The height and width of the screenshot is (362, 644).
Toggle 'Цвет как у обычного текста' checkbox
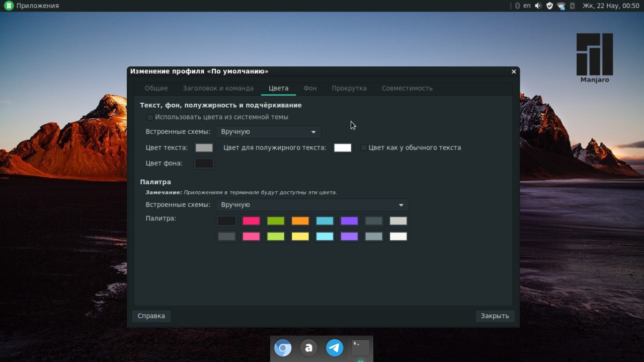pos(364,148)
